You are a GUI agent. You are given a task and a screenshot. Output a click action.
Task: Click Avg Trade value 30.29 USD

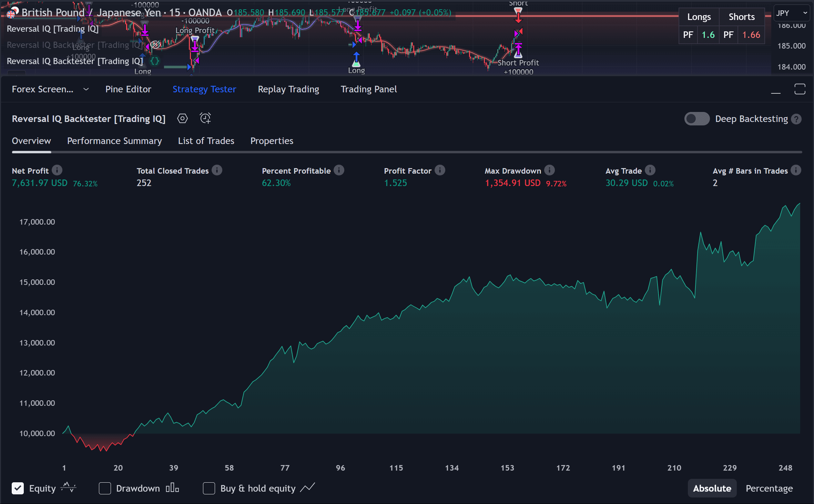627,183
